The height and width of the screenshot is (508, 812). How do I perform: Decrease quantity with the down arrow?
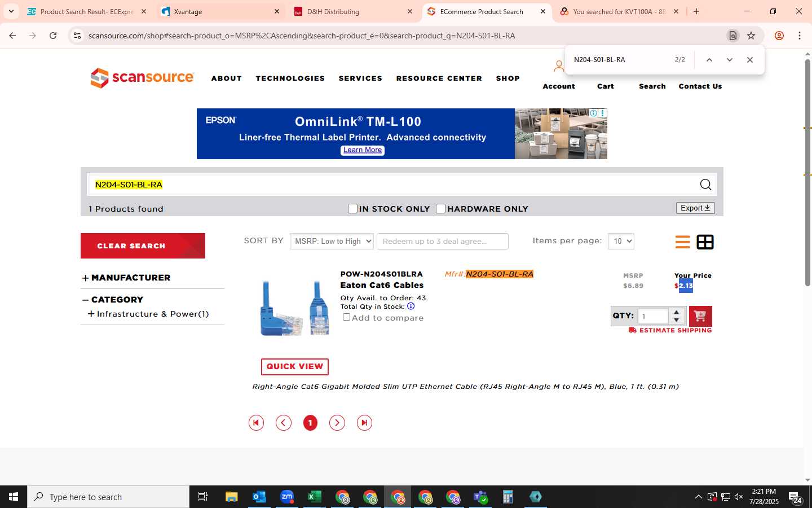[x=677, y=320]
